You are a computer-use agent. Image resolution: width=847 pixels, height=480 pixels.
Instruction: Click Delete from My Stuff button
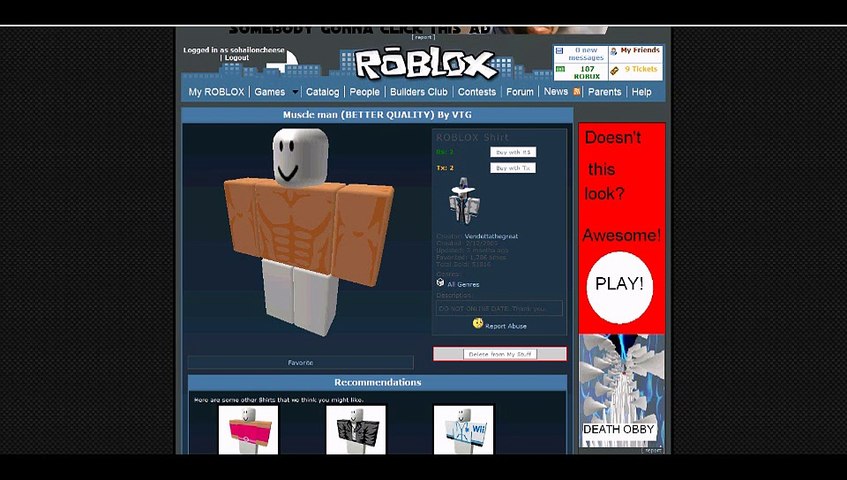click(500, 354)
